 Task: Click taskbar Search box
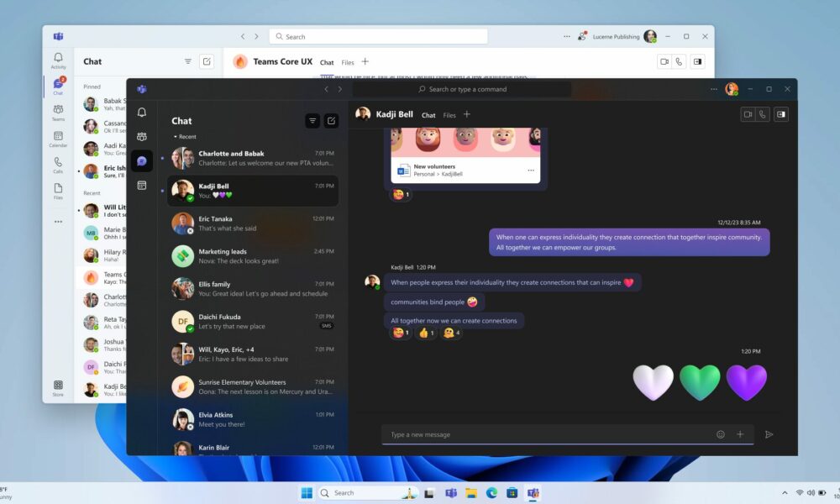(368, 493)
